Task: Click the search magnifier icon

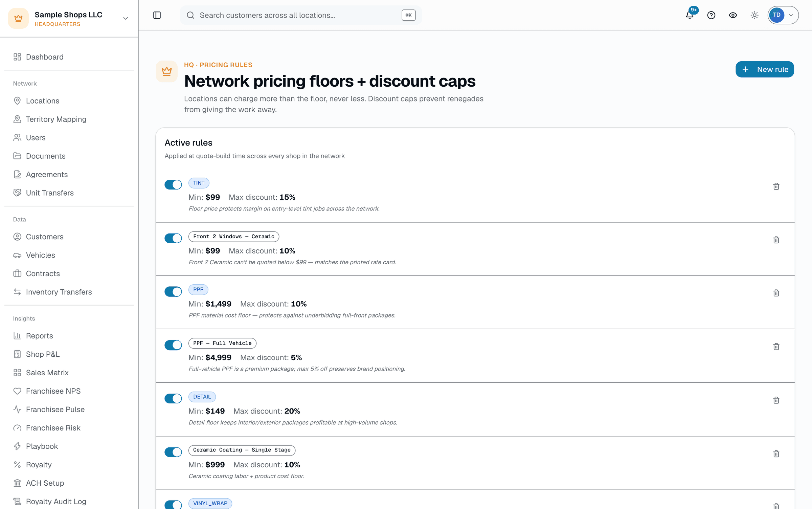Action: point(190,15)
